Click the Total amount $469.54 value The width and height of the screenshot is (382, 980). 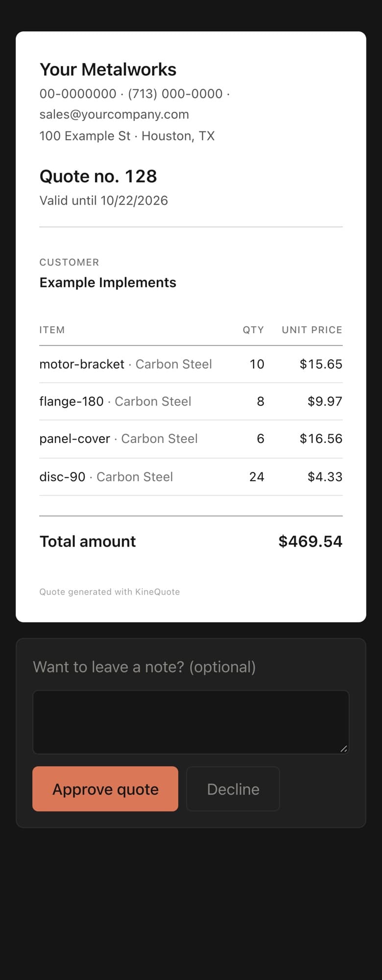(310, 541)
